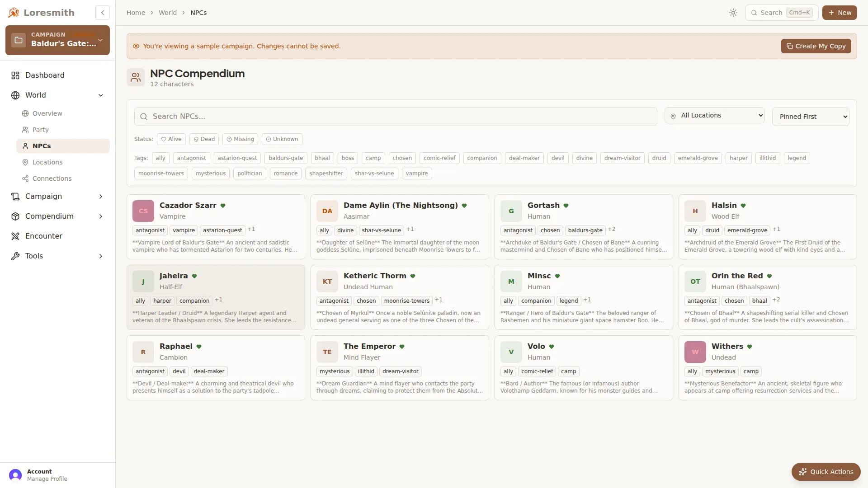Open Quick Actions in the bottom corner
Image resolution: width=868 pixels, height=488 pixels.
pyautogui.click(x=826, y=471)
